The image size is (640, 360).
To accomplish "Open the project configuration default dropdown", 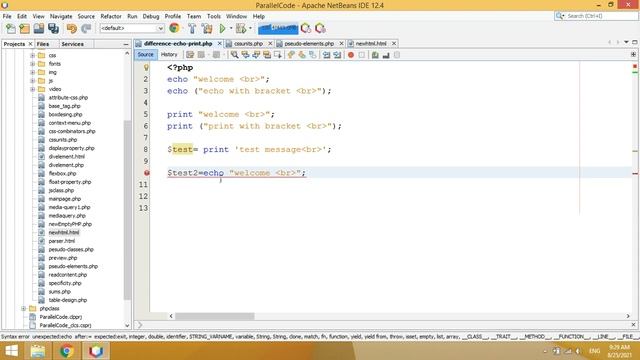I will pyautogui.click(x=132, y=28).
